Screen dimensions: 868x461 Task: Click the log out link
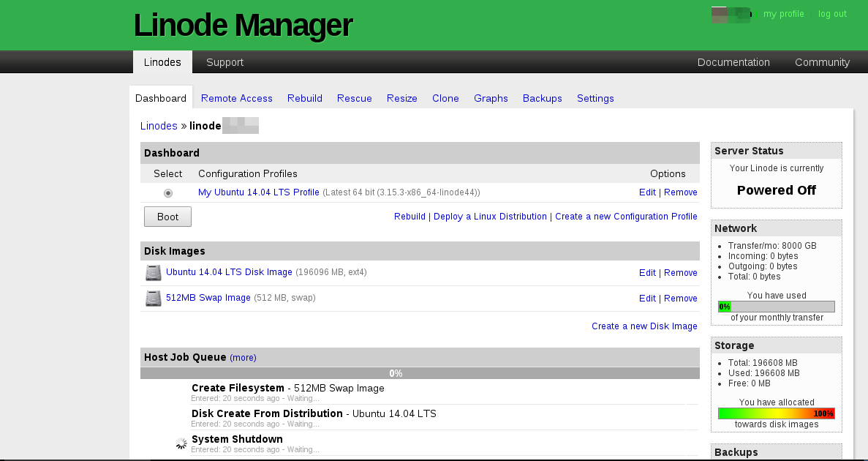click(x=833, y=14)
